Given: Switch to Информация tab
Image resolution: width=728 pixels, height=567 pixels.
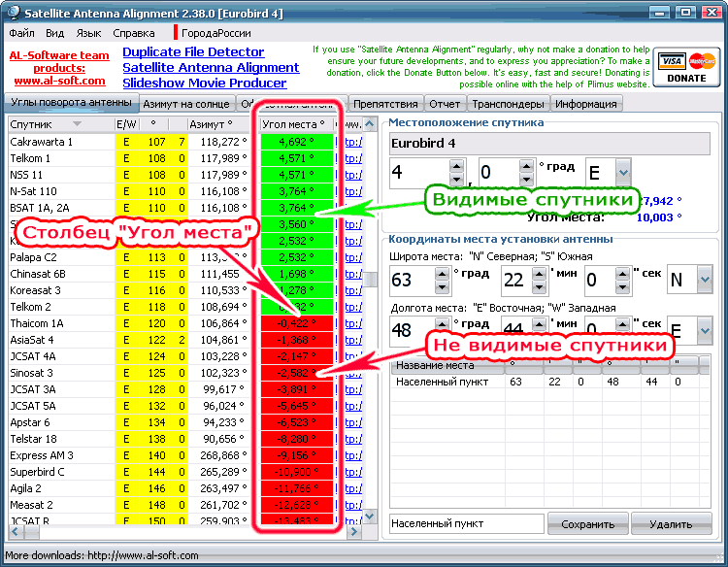Looking at the screenshot, I should (x=586, y=104).
